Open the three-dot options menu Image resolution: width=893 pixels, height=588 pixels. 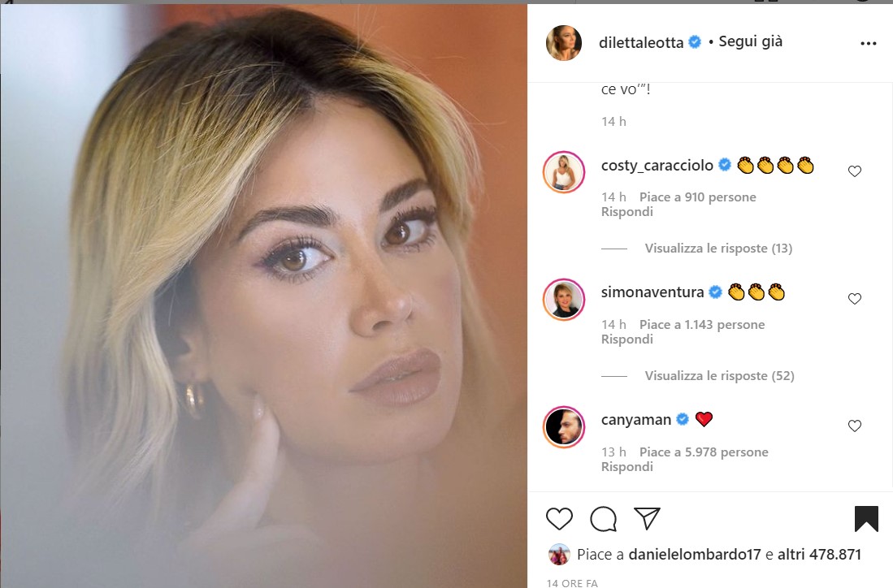[868, 43]
